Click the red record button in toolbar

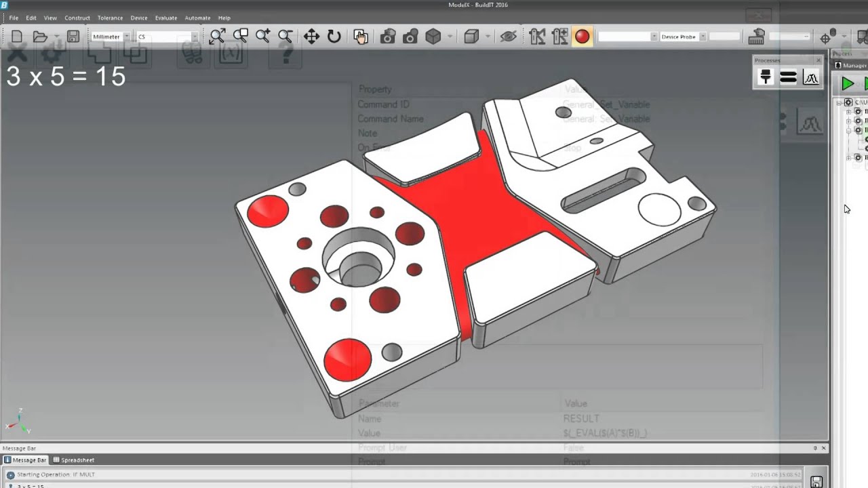pos(582,37)
